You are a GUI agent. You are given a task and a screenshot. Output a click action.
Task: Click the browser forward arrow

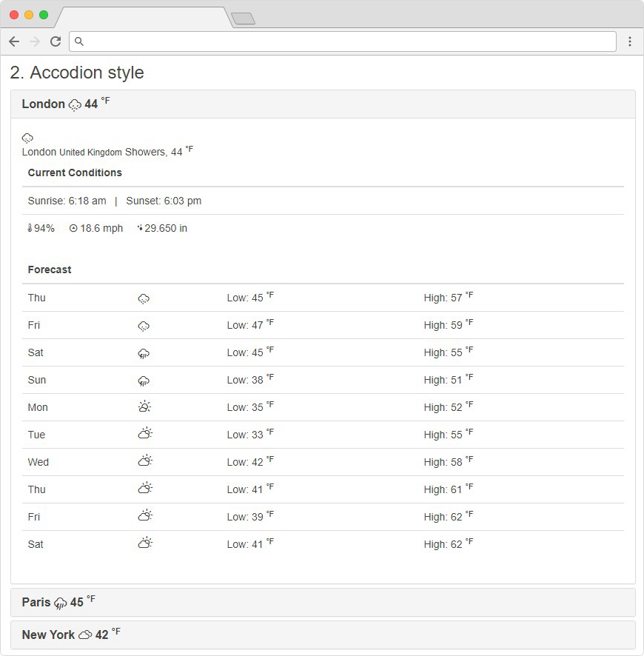(x=35, y=41)
